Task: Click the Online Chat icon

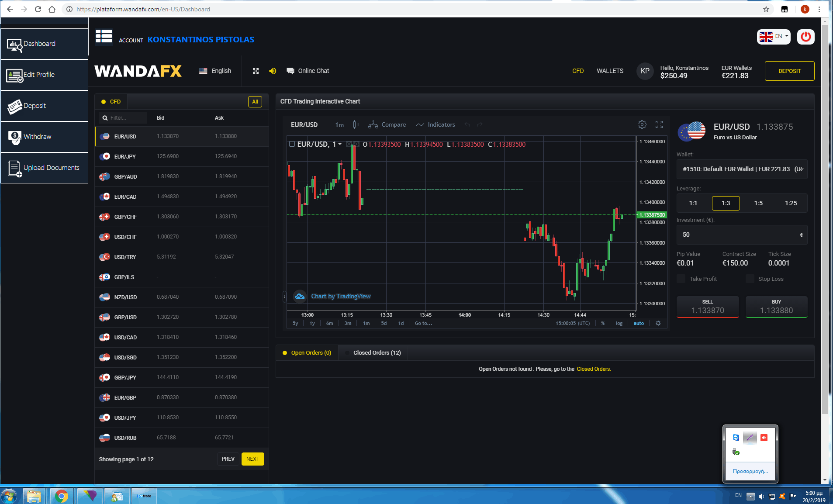Action: 290,71
